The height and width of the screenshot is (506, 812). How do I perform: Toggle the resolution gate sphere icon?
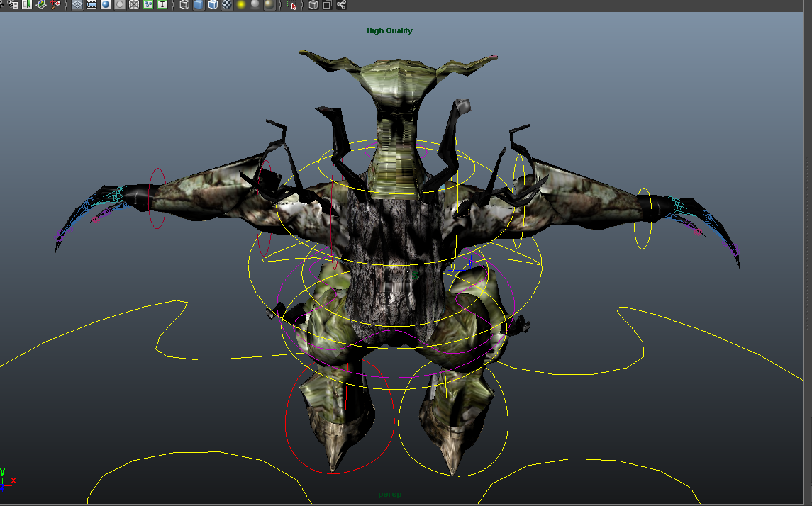[x=106, y=4]
